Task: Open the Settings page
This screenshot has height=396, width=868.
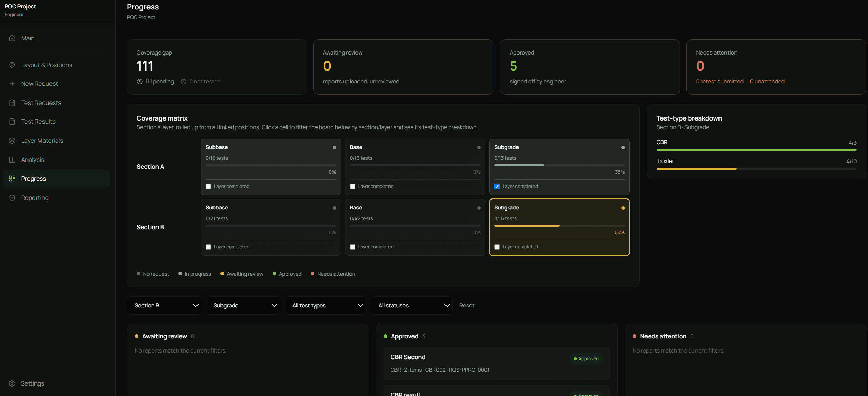Action: tap(56, 383)
